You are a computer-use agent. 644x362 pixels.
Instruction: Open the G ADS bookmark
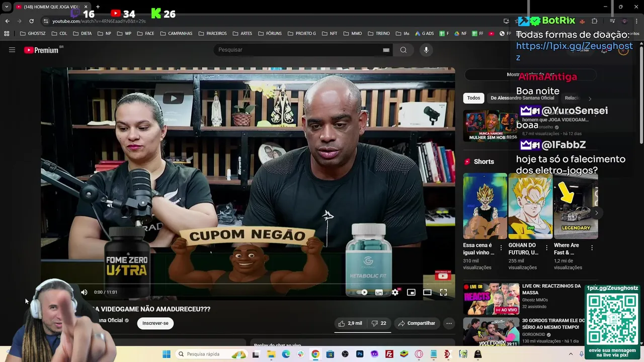(x=424, y=34)
